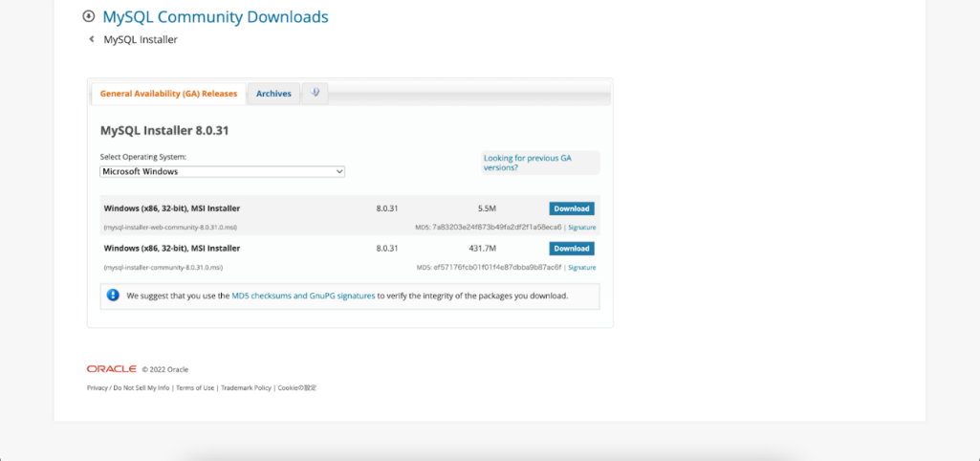The height and width of the screenshot is (461, 980).
Task: Click the © 2022 Oracle copyright text
Action: tap(165, 370)
